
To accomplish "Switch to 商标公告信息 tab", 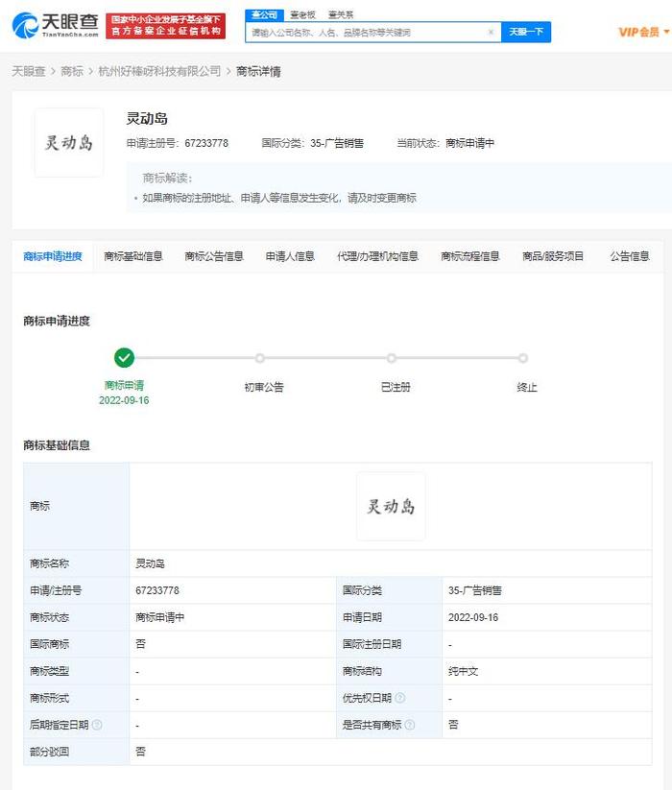I will [x=214, y=256].
